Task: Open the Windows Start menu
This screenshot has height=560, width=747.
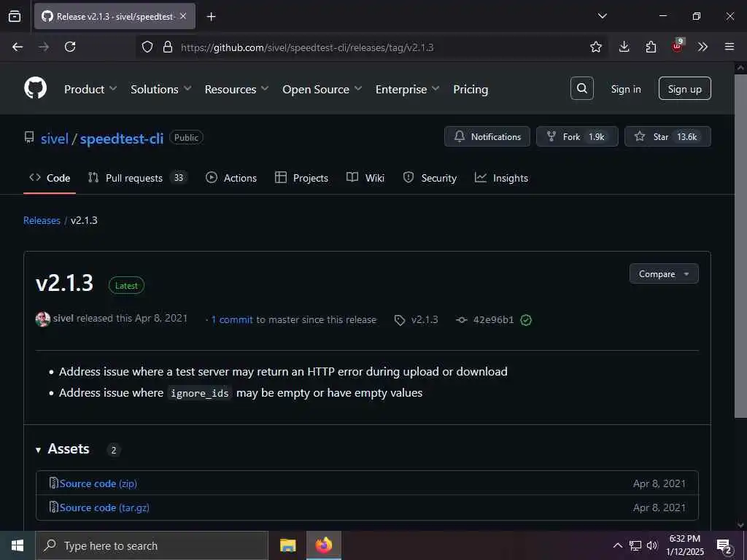Action: pos(18,545)
